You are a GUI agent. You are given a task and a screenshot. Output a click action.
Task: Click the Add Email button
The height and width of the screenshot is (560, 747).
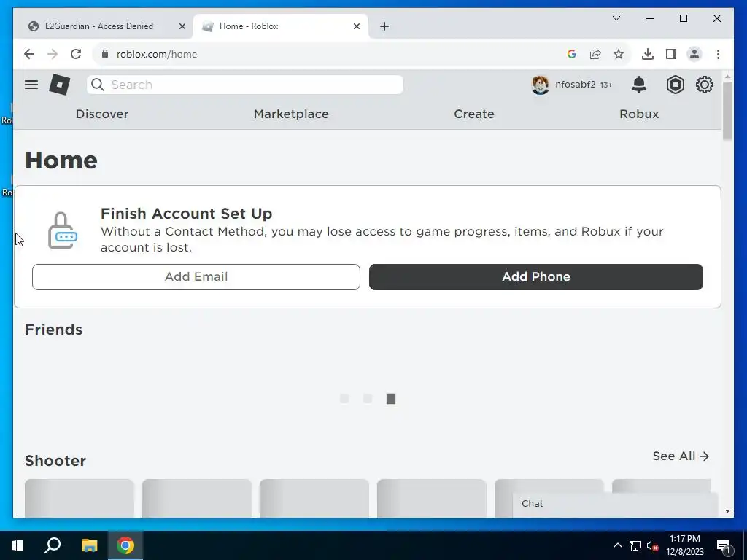pyautogui.click(x=196, y=276)
